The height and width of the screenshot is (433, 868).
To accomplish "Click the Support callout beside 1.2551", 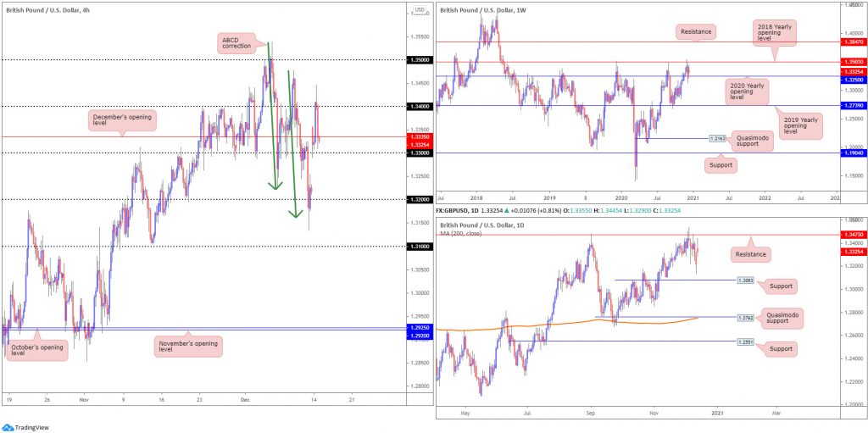I will coord(781,349).
